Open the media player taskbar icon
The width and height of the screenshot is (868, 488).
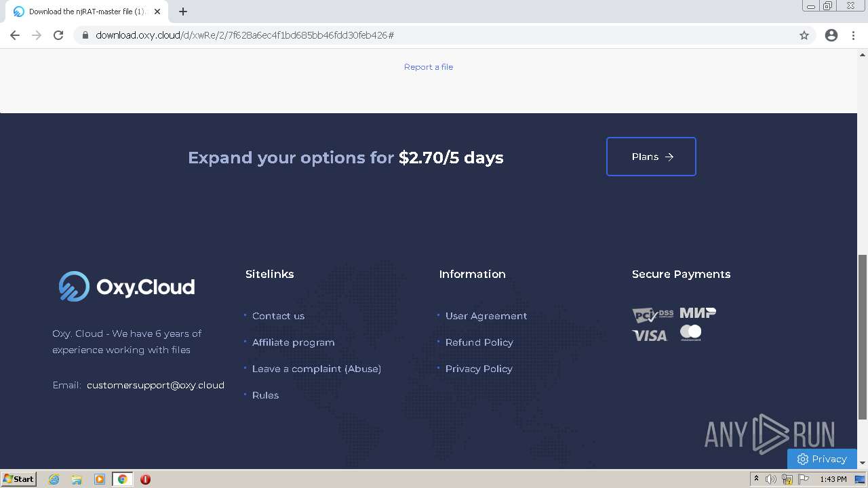point(100,479)
